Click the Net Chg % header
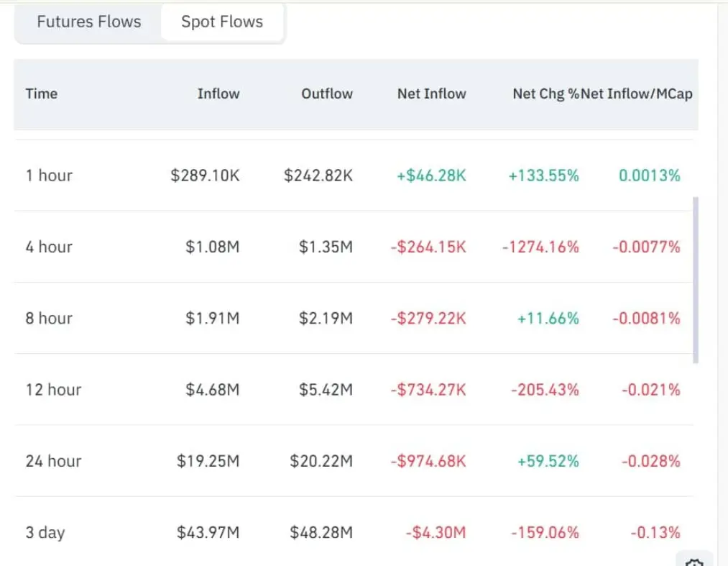The height and width of the screenshot is (566, 728). [545, 93]
